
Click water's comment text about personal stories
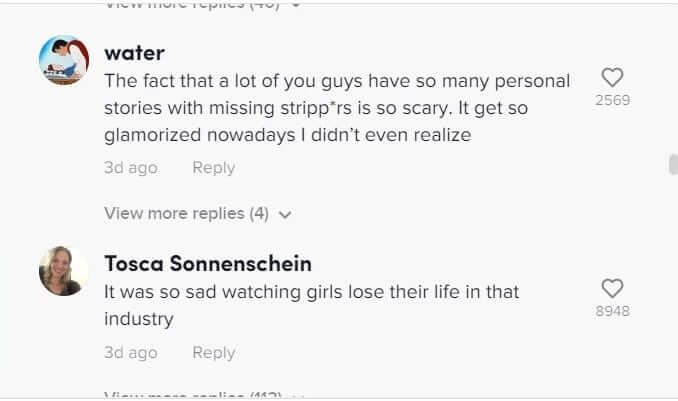tap(337, 107)
